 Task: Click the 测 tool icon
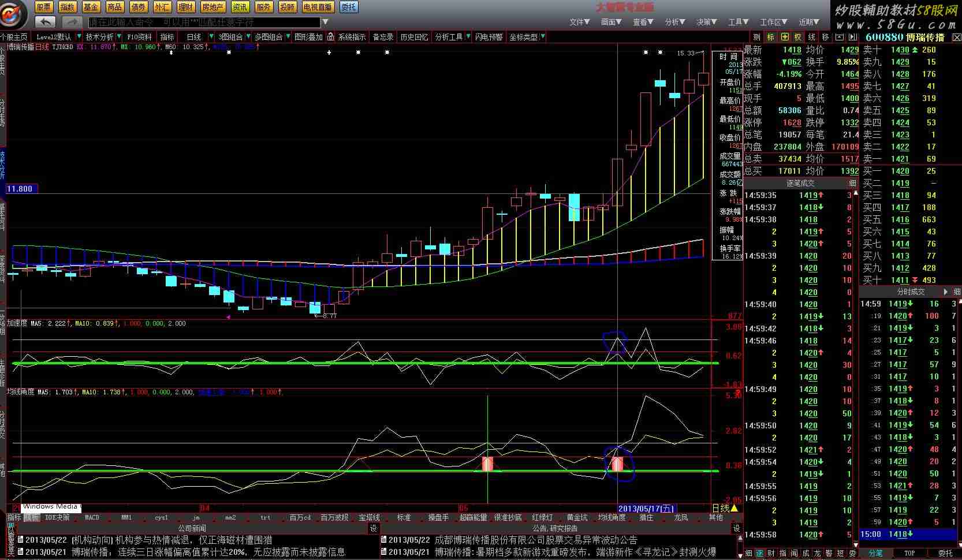(x=756, y=37)
